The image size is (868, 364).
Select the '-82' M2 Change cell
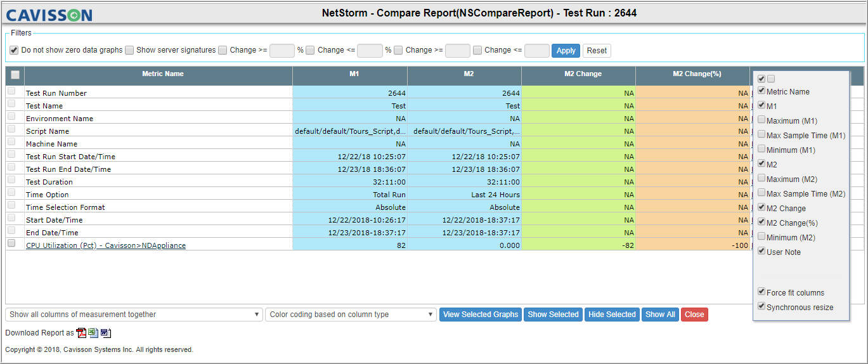pos(579,245)
